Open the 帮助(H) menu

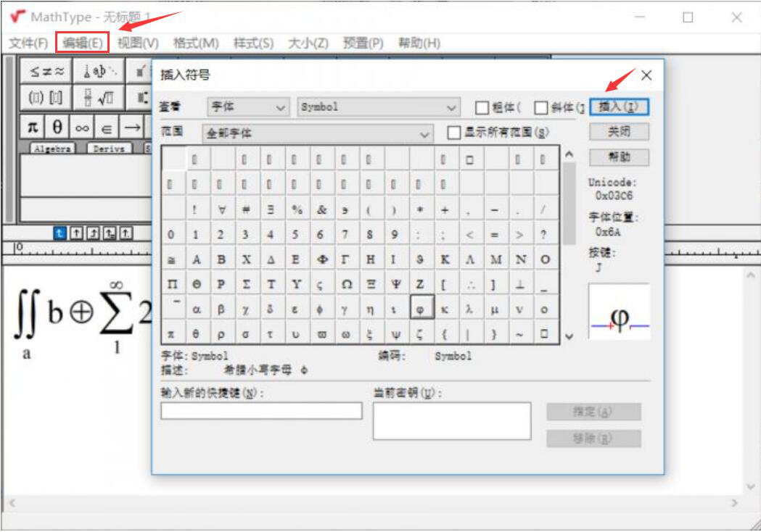(419, 43)
